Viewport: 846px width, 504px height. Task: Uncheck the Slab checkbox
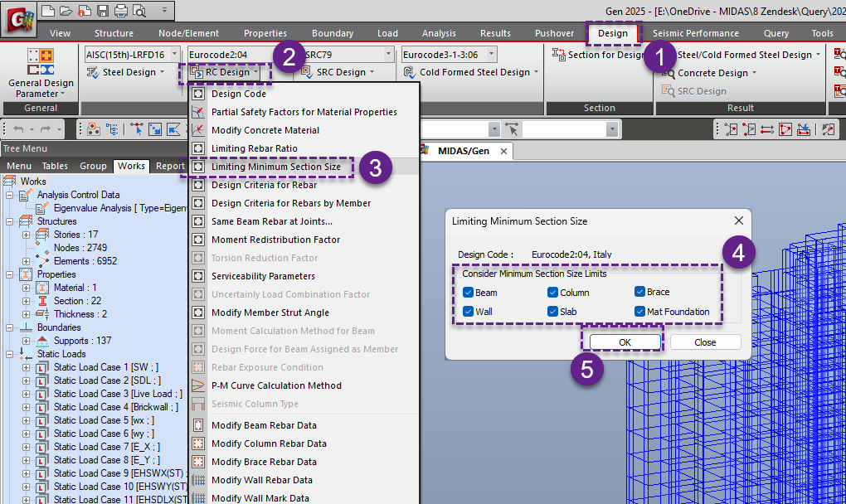552,312
